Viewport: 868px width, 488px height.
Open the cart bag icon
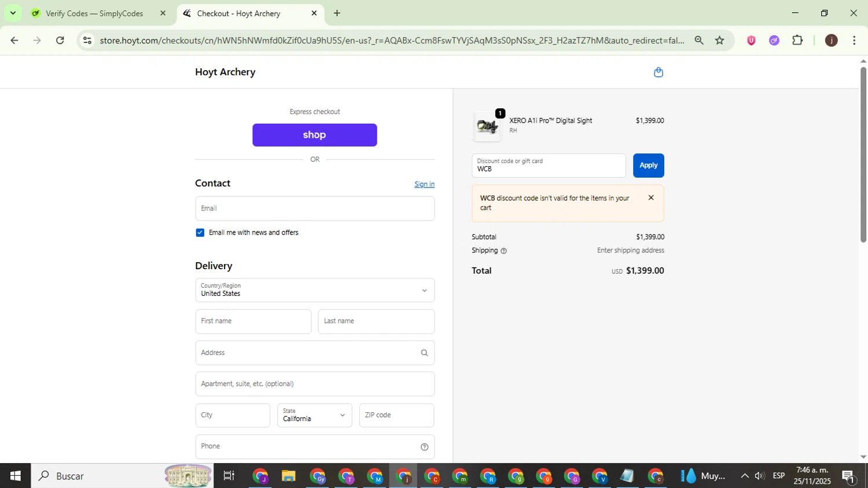click(x=658, y=72)
